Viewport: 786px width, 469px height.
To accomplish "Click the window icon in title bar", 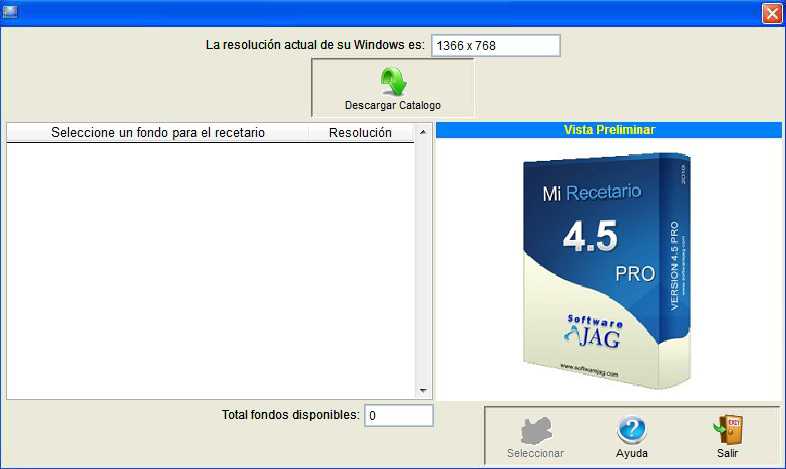I will [x=10, y=12].
